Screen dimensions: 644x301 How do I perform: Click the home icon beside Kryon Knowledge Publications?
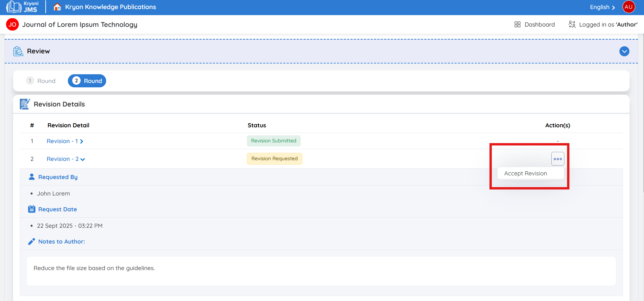[57, 7]
